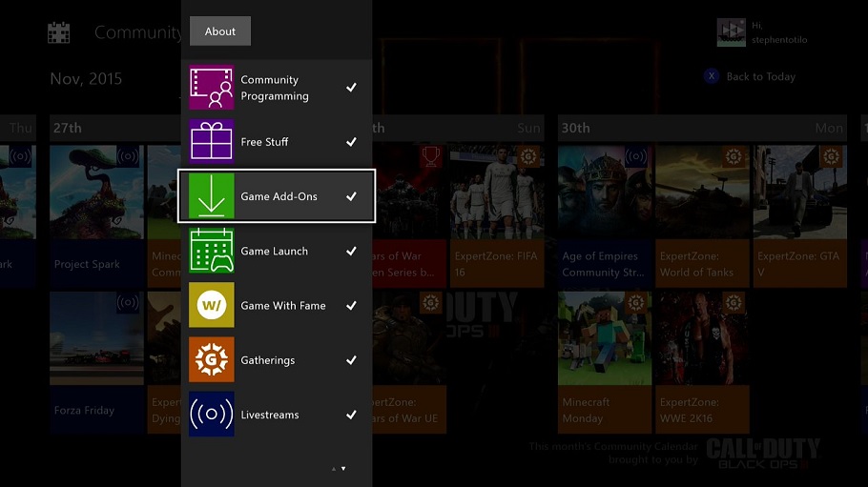
Task: Select the Gatherings sun icon
Action: click(212, 359)
